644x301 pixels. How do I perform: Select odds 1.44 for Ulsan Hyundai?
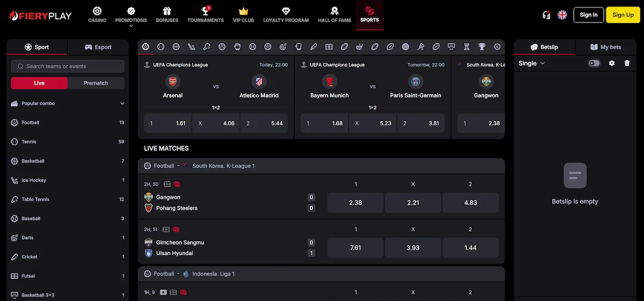tap(471, 248)
